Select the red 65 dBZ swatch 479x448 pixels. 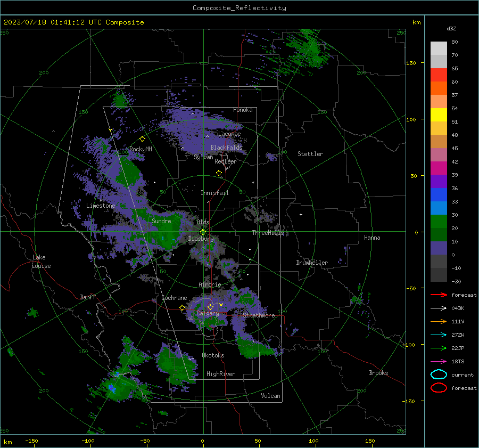pos(439,75)
